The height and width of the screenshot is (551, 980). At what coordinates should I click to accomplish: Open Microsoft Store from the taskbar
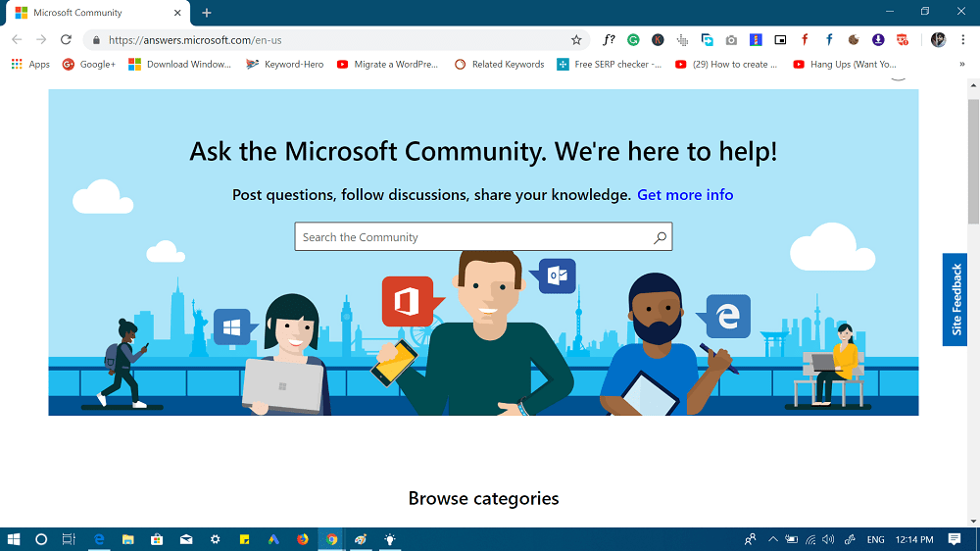[x=157, y=539]
